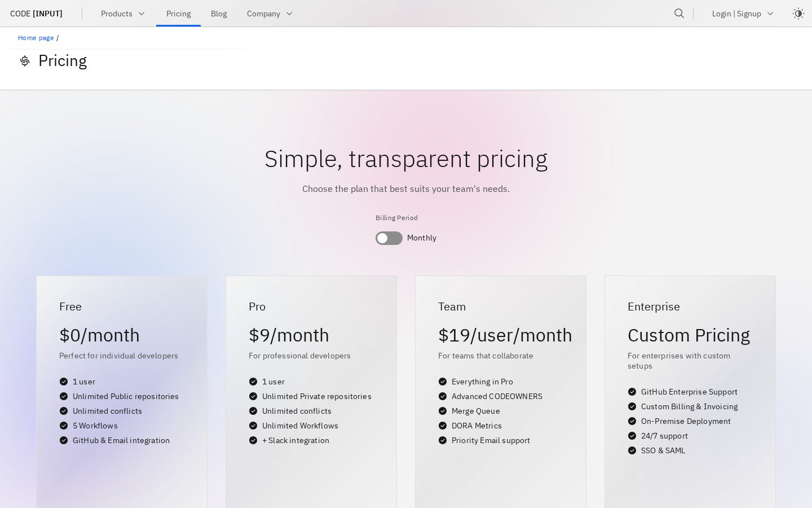Viewport: 812px width, 508px height.
Task: Click checkmark icon beside Unlimited Private repositories
Action: [x=253, y=396]
